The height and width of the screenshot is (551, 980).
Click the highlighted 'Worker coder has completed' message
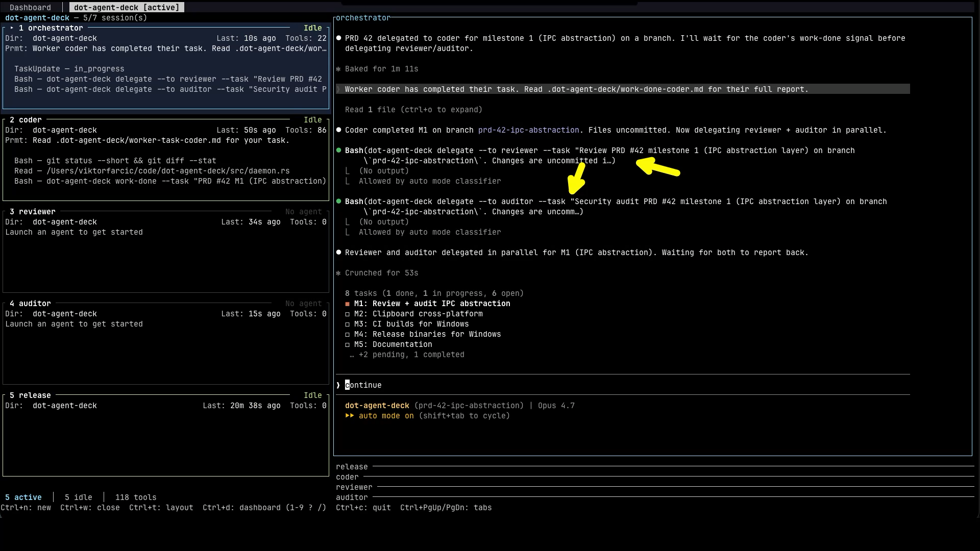coord(623,89)
